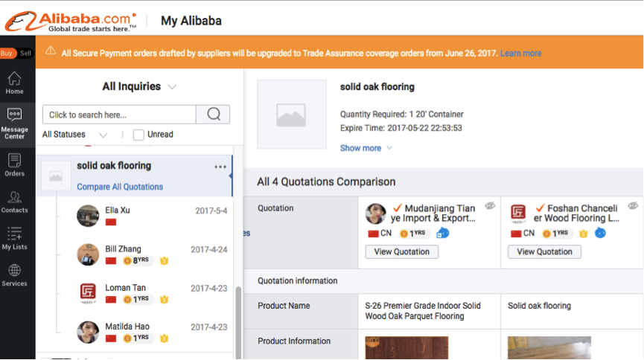Click Foshan Chanceller trade assurance crown icon
The image size is (644, 360).
[x=583, y=234]
